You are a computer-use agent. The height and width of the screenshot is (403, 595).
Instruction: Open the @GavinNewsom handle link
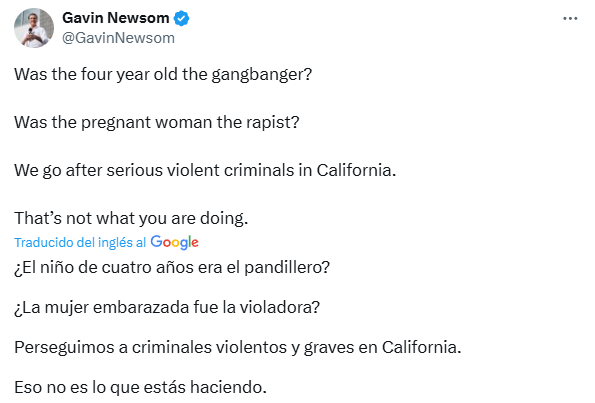pos(118,38)
